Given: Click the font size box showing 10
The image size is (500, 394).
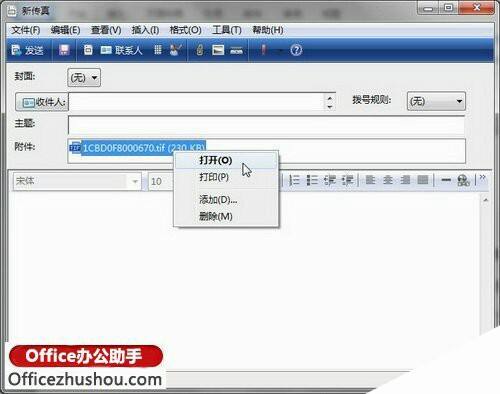Looking at the screenshot, I should (161, 181).
